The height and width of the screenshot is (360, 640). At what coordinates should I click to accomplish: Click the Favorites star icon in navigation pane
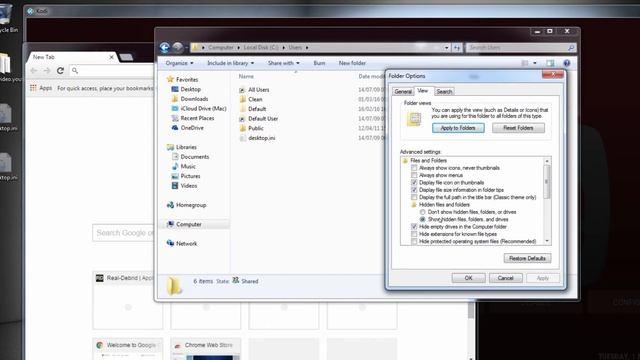(170, 79)
